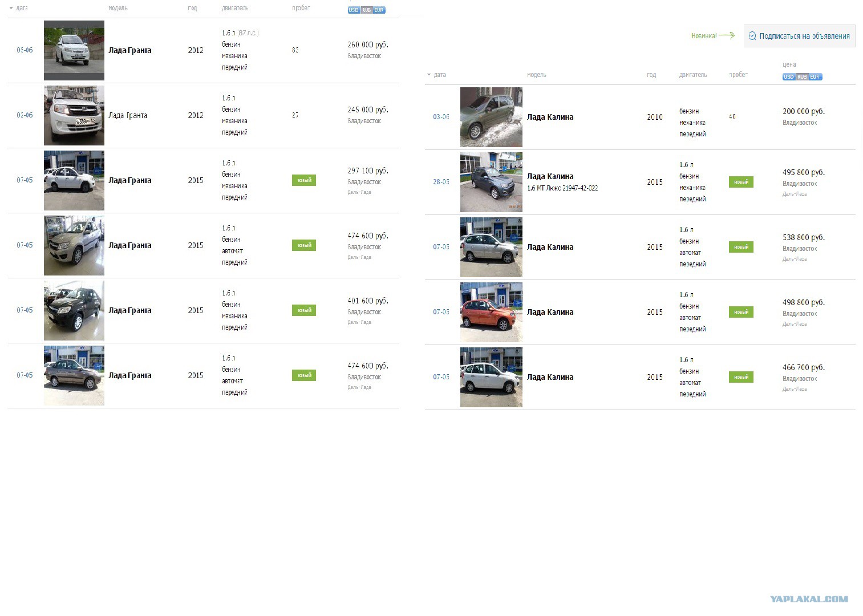Open the listing dated 28-05
Image resolution: width=863 pixels, height=616 pixels.
click(441, 182)
